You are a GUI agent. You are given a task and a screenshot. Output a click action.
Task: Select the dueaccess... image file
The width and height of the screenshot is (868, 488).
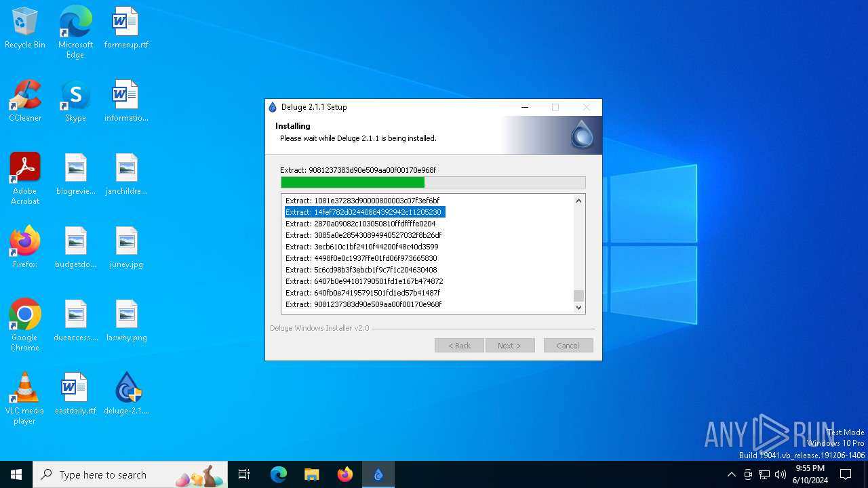click(x=75, y=321)
